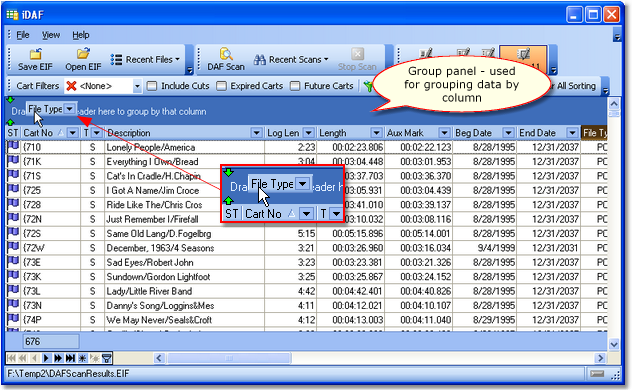Jump to last record navigator button
This screenshot has width=632, height=392.
coord(70,358)
